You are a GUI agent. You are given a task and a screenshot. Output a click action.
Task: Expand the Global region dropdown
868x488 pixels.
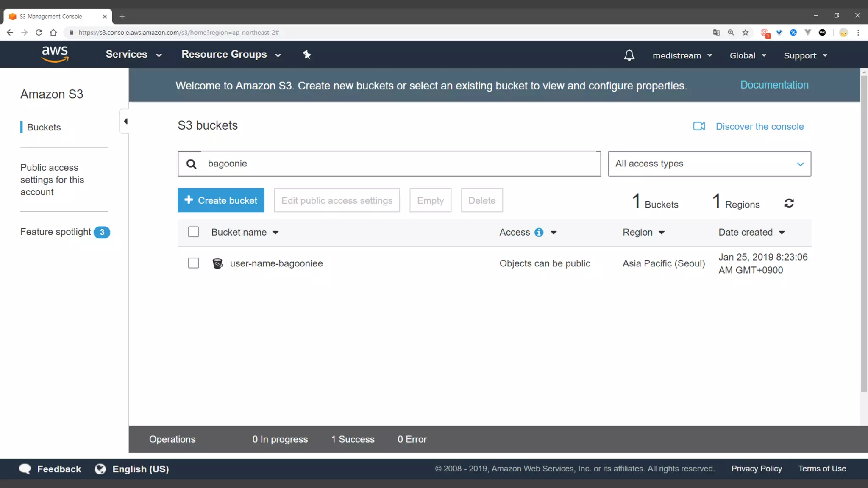(x=748, y=55)
